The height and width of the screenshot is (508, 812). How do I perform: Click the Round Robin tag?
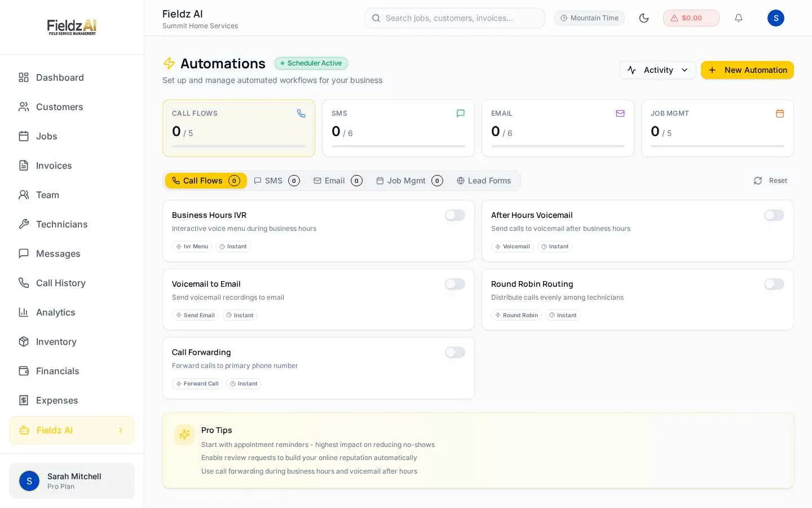click(517, 316)
